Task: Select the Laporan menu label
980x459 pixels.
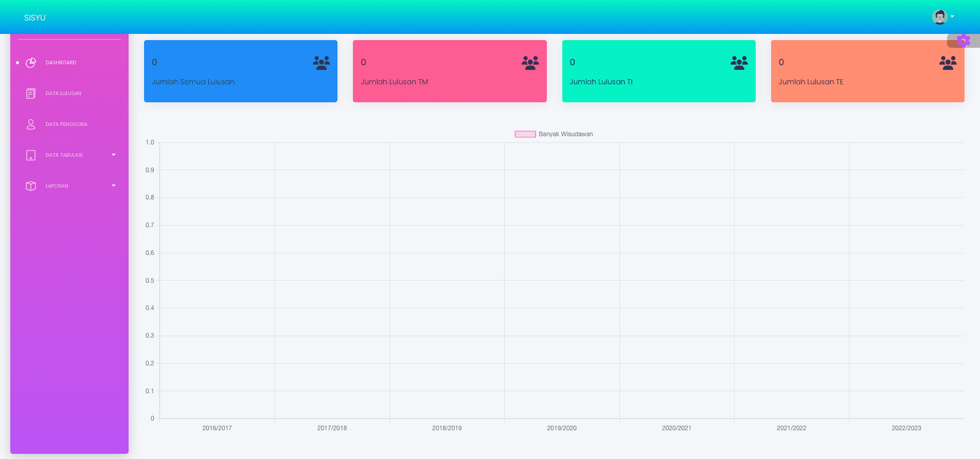Action: pyautogui.click(x=57, y=186)
